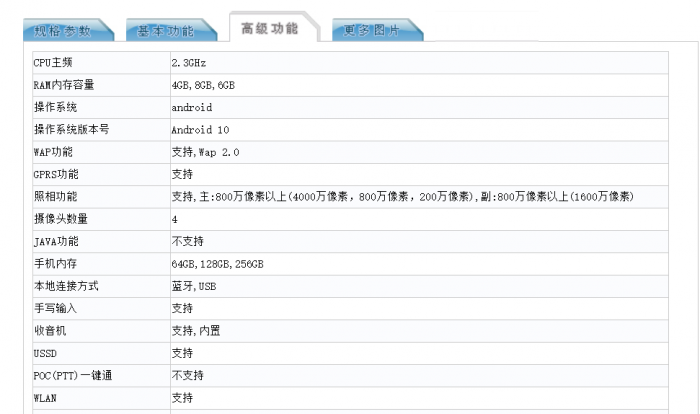Click the 收音机 row's 支持,内置 value
700x414 pixels.
coord(195,330)
